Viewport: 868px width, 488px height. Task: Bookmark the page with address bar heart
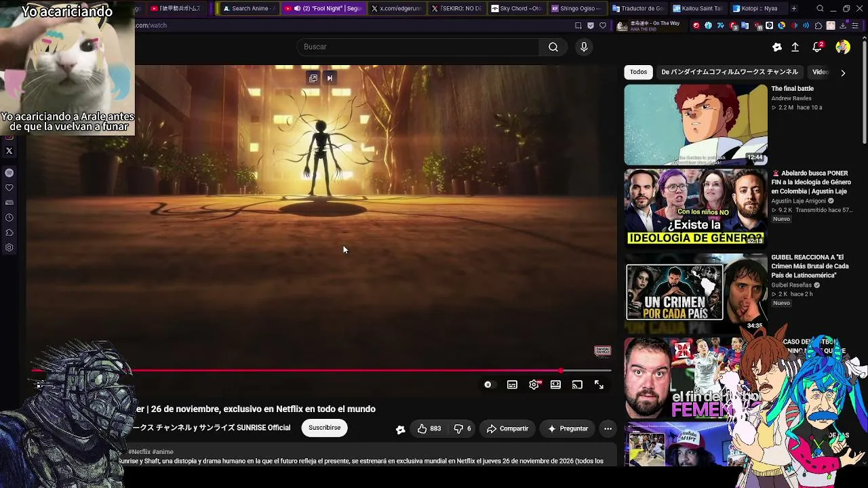click(603, 26)
